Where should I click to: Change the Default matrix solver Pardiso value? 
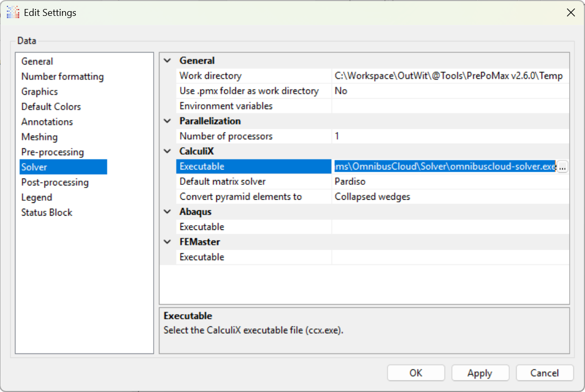[x=450, y=182]
